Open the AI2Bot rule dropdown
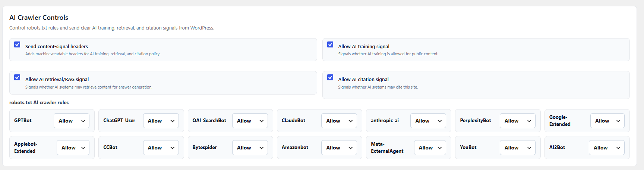Image resolution: width=644 pixels, height=170 pixels. (x=607, y=148)
